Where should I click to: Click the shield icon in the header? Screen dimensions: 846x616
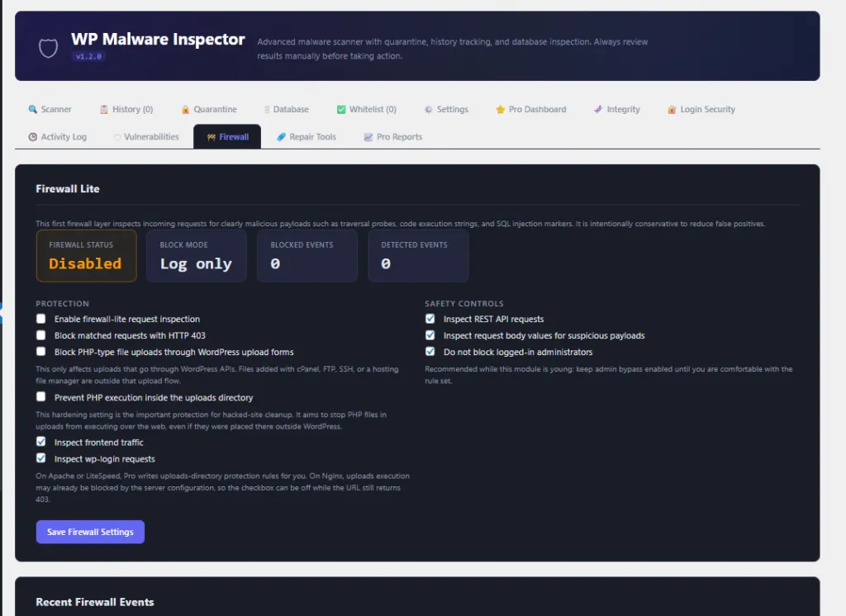coord(47,47)
